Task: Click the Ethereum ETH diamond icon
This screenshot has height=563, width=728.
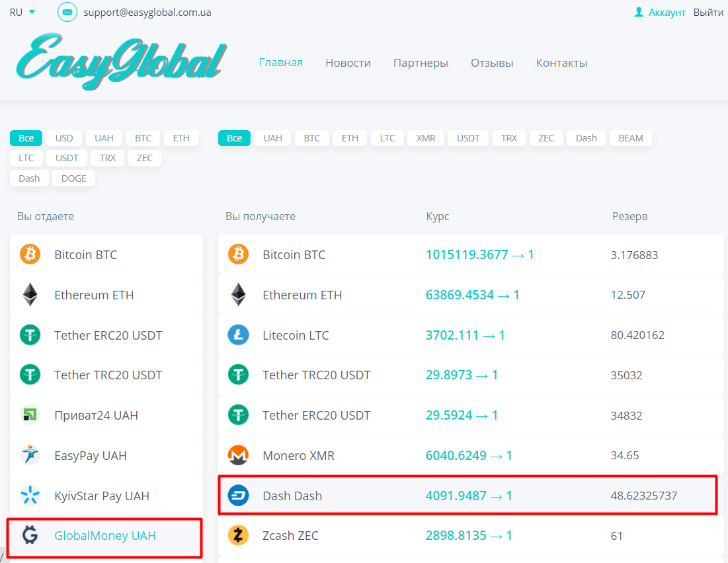Action: (30, 295)
